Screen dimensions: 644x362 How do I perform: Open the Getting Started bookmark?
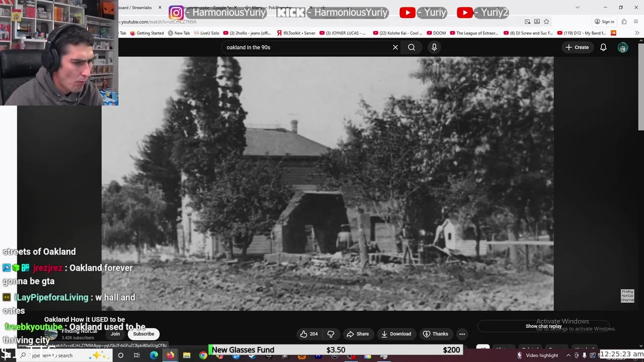[147, 33]
